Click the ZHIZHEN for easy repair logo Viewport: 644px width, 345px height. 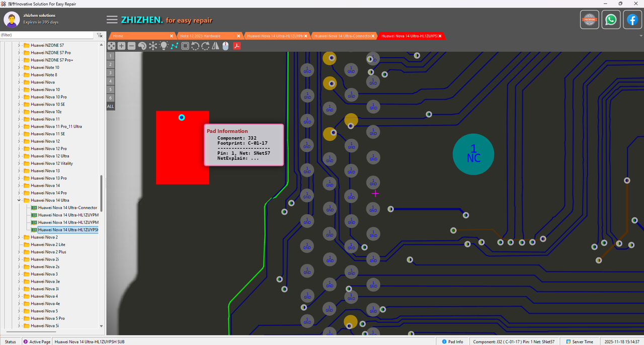click(167, 20)
